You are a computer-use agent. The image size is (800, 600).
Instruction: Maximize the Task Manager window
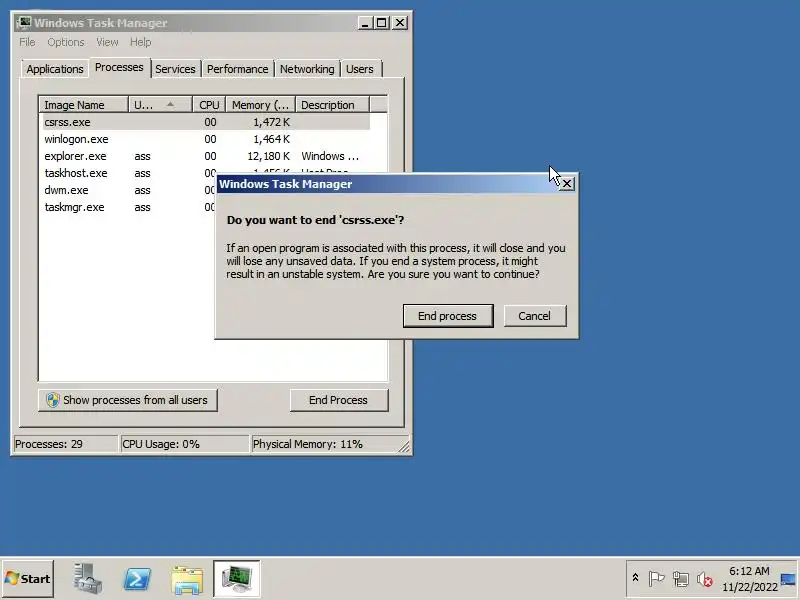(382, 23)
